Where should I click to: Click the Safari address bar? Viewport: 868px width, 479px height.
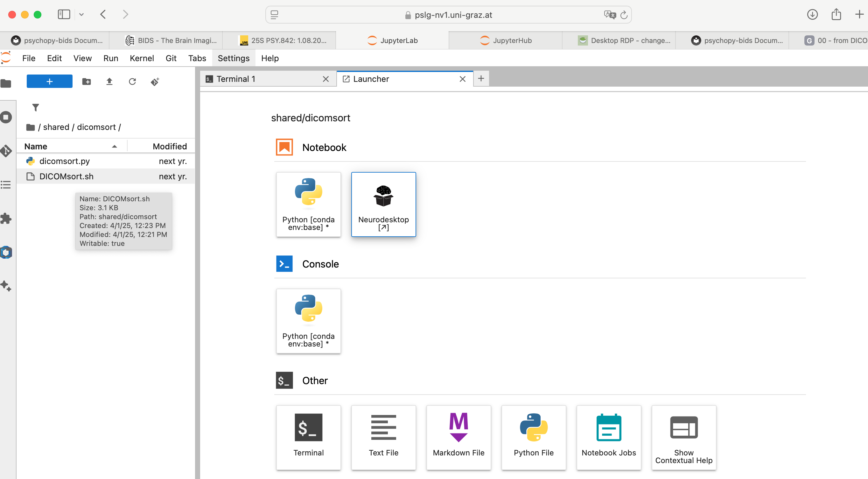coord(449,15)
